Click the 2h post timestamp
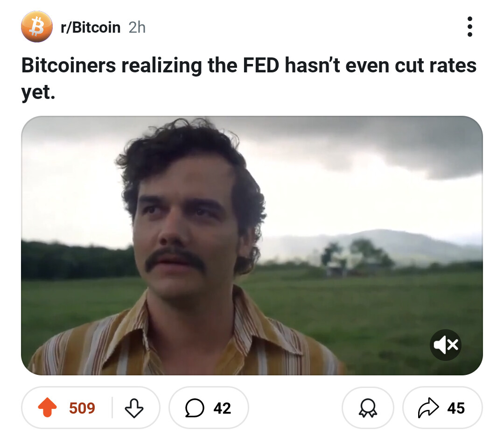 tap(137, 28)
